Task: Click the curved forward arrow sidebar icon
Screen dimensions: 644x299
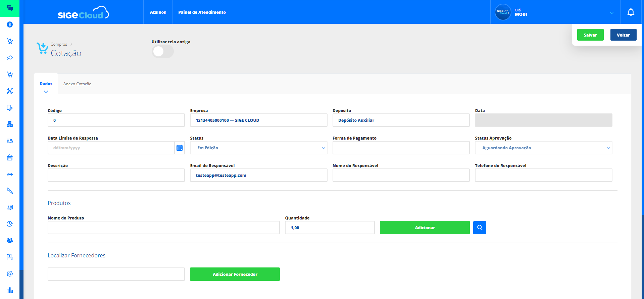Action: (x=10, y=58)
